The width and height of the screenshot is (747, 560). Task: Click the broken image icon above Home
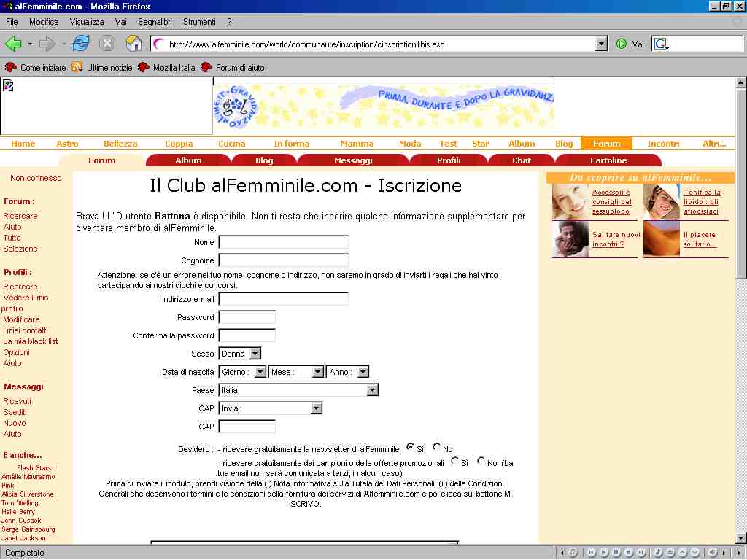(8, 86)
